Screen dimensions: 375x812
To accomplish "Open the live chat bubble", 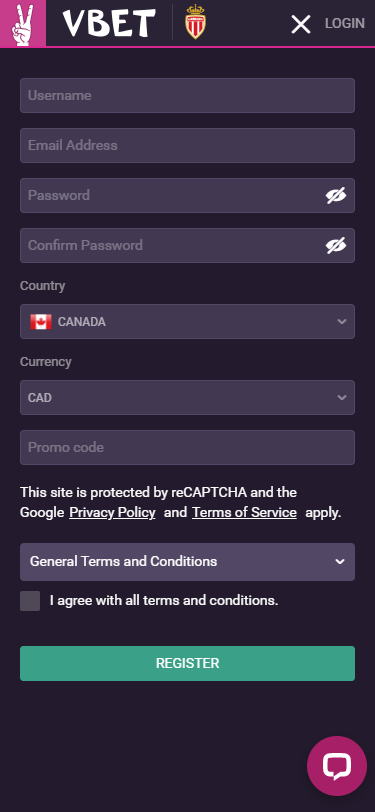I will [337, 765].
